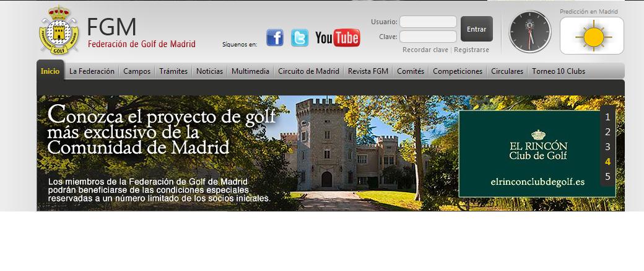Select the Inicio tab
Image resolution: width=644 pixels, height=271 pixels.
point(50,71)
